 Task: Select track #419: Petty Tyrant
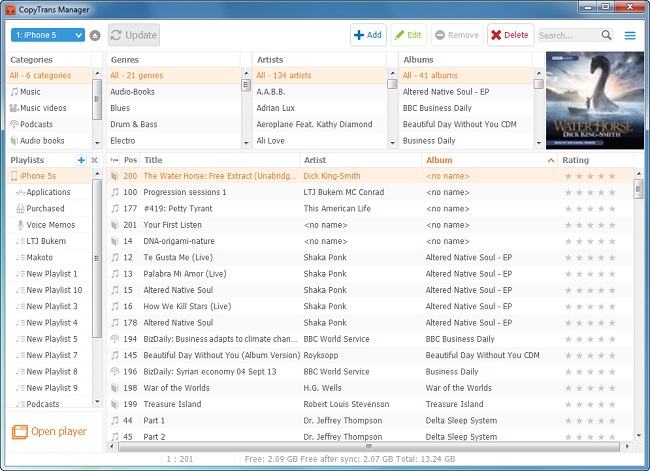point(177,209)
